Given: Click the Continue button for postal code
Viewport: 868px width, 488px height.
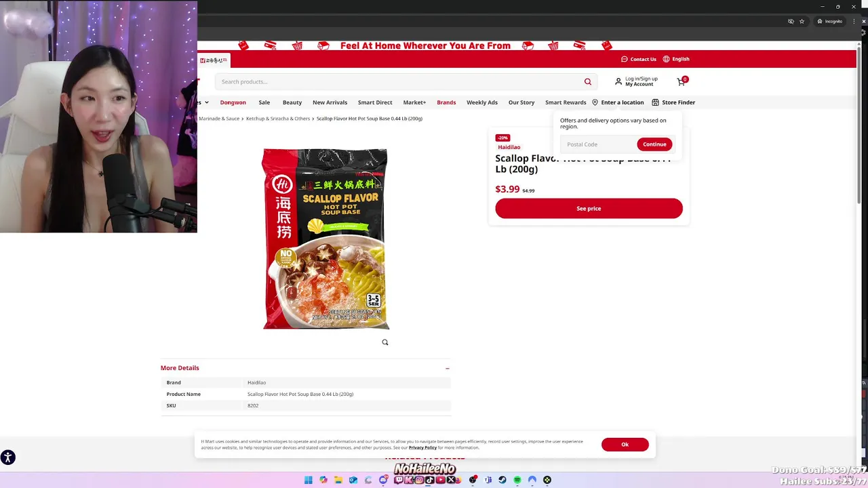Looking at the screenshot, I should [x=654, y=144].
